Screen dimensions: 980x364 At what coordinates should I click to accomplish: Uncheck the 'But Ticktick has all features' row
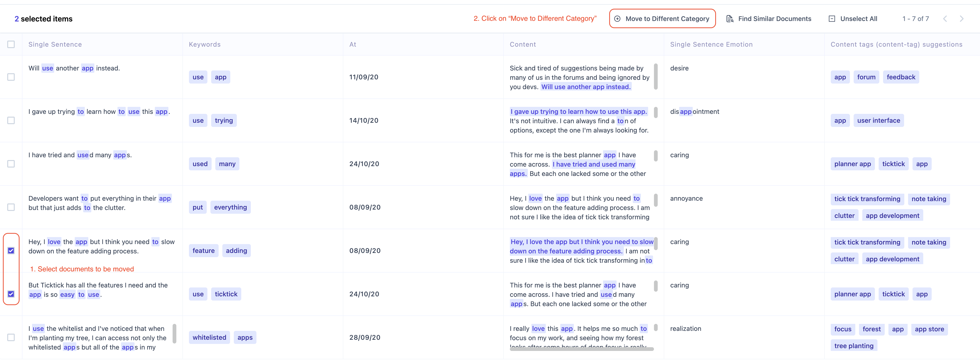point(11,294)
